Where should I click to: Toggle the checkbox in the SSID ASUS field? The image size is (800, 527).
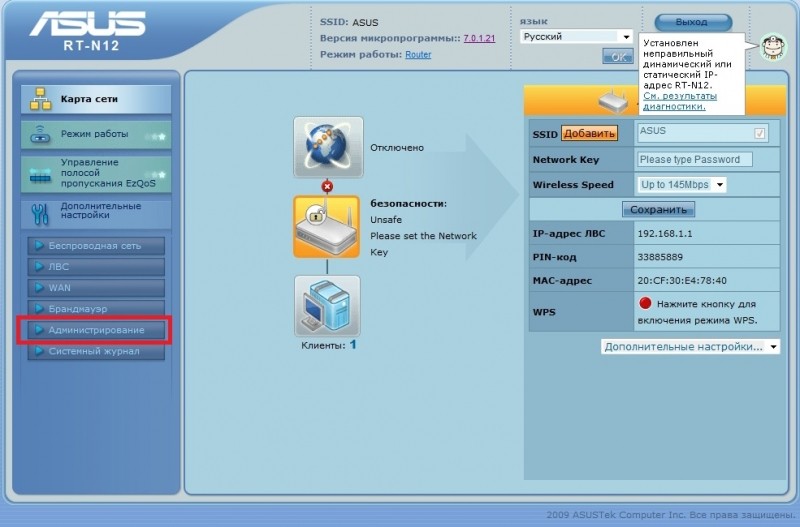[x=759, y=133]
